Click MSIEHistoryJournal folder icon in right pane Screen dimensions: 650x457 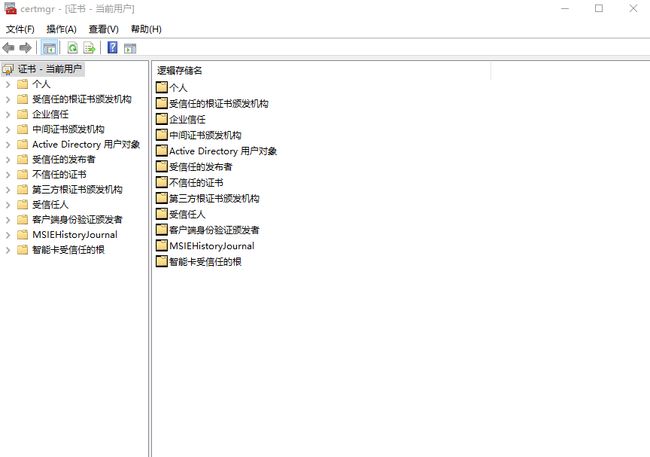162,245
